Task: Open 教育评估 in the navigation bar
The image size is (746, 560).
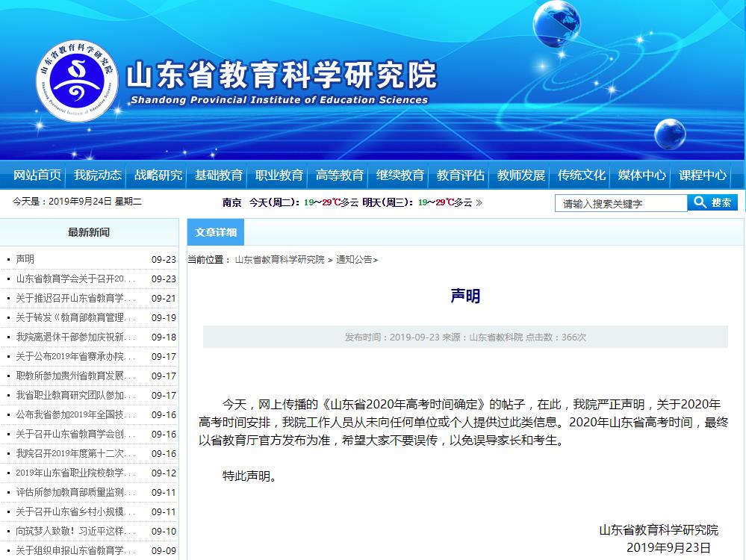Action: coord(461,175)
